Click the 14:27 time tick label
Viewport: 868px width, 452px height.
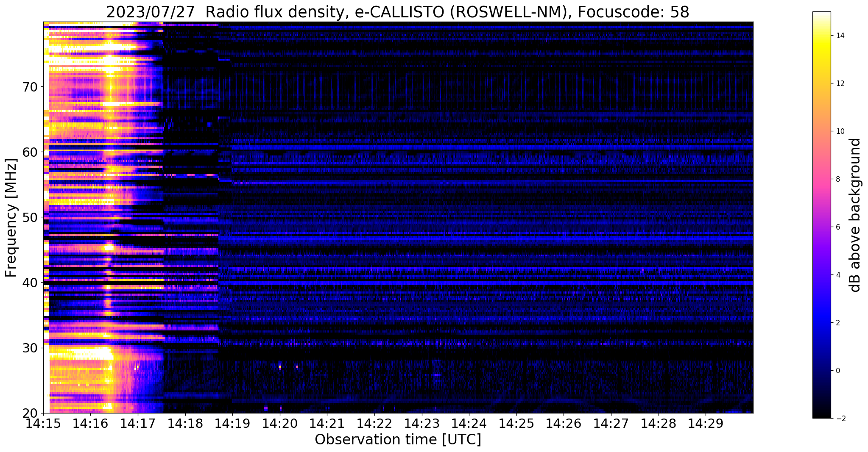pyautogui.click(x=611, y=423)
